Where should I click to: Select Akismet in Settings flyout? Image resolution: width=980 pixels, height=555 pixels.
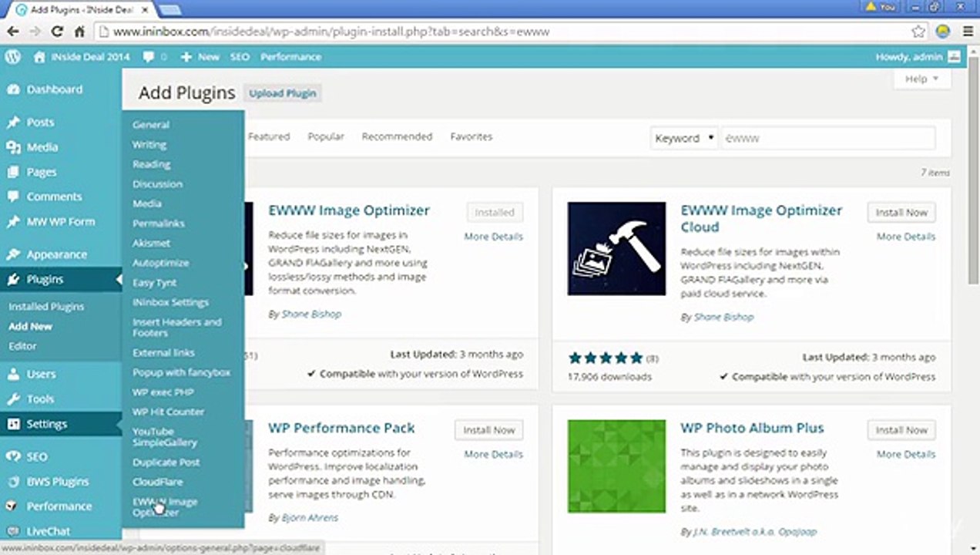[x=152, y=244]
